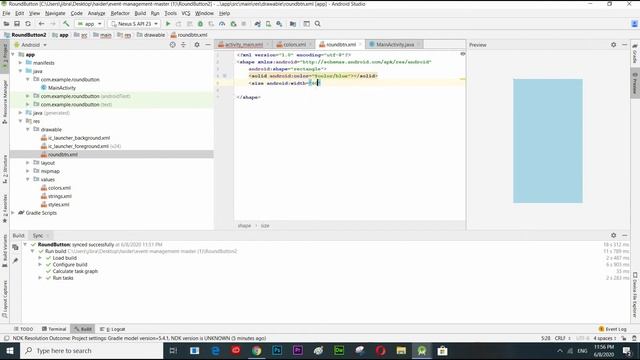Expand the Load build node
The height and width of the screenshot is (360, 640).
(x=40, y=258)
